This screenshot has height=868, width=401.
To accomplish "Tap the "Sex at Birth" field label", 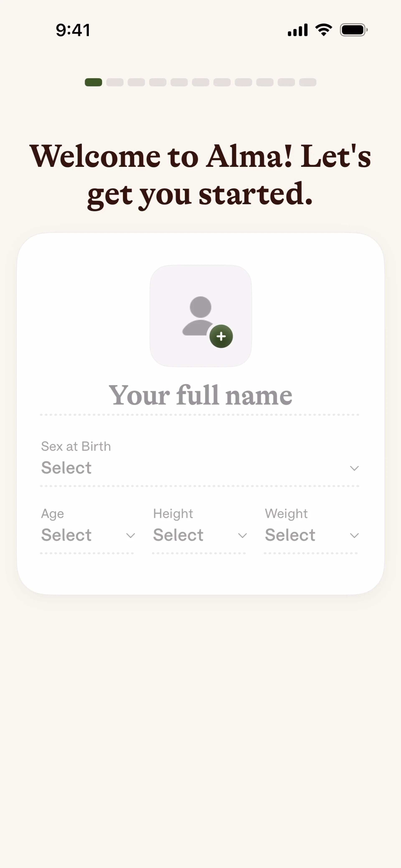I will 76,446.
